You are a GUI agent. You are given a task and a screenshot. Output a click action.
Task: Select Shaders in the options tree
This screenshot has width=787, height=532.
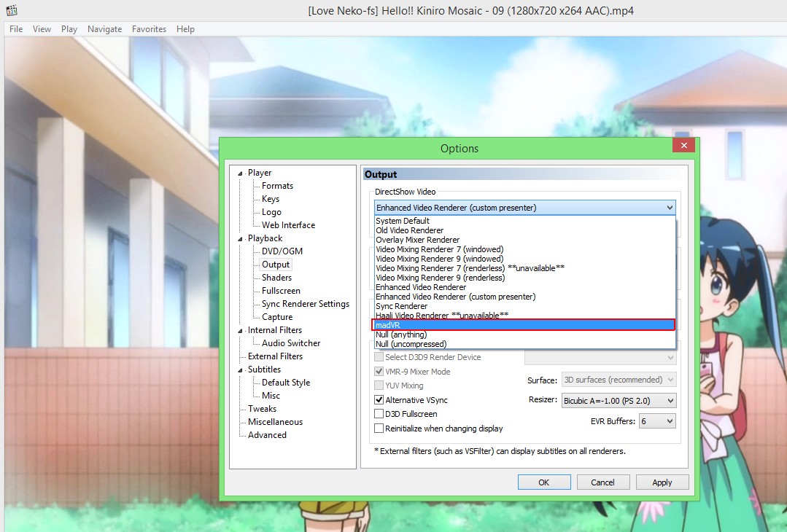276,277
